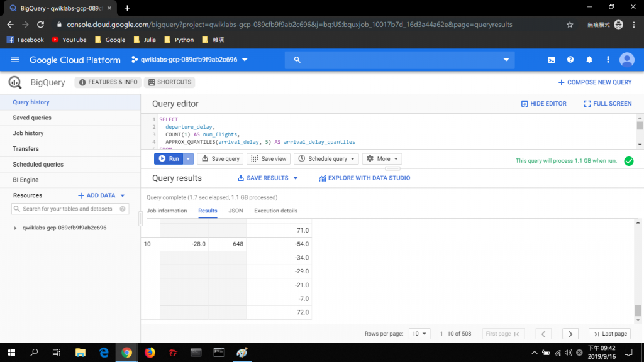The height and width of the screenshot is (362, 644).
Task: Open the three-dot settings menu in header
Action: pyautogui.click(x=608, y=60)
